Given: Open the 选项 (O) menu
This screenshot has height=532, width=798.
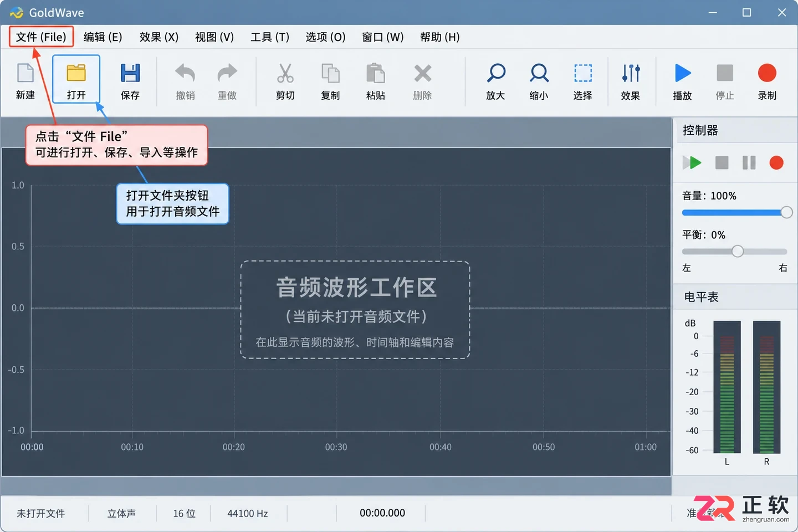Looking at the screenshot, I should click(x=326, y=37).
